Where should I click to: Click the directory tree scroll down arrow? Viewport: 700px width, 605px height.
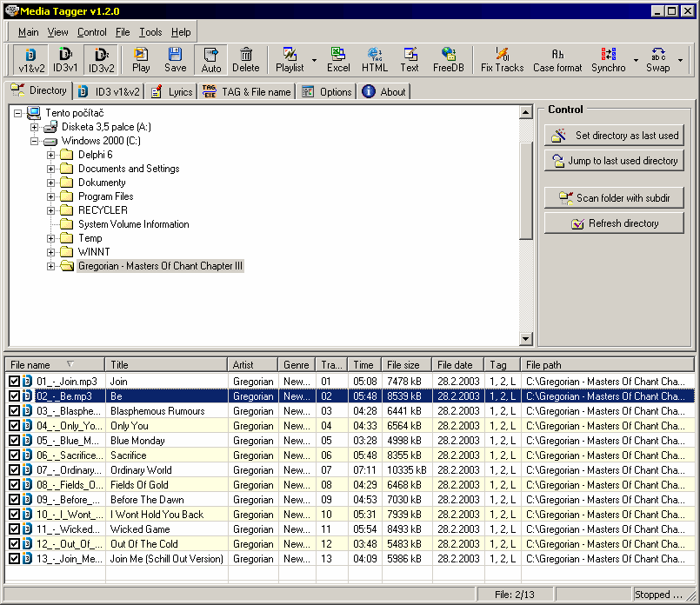tap(526, 339)
